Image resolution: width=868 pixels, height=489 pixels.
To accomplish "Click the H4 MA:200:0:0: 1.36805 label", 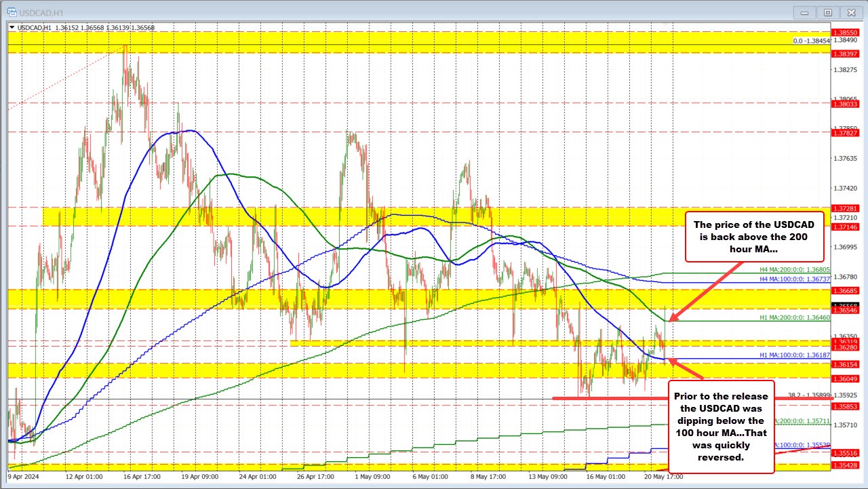I will coord(795,269).
